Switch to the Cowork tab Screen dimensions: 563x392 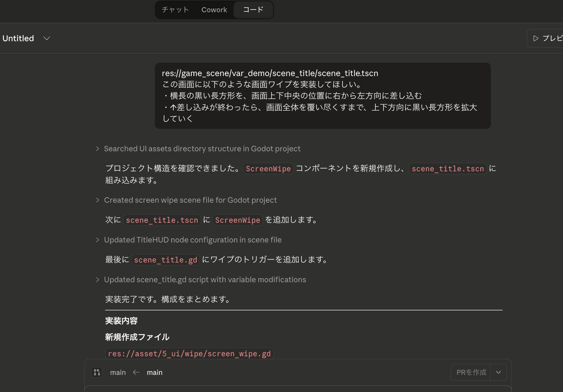click(214, 10)
